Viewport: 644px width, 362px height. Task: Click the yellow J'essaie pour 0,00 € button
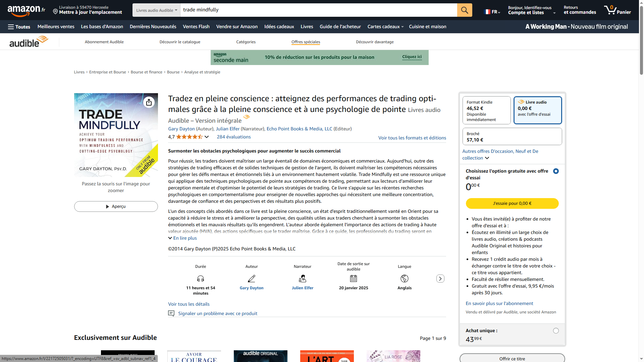pos(512,203)
